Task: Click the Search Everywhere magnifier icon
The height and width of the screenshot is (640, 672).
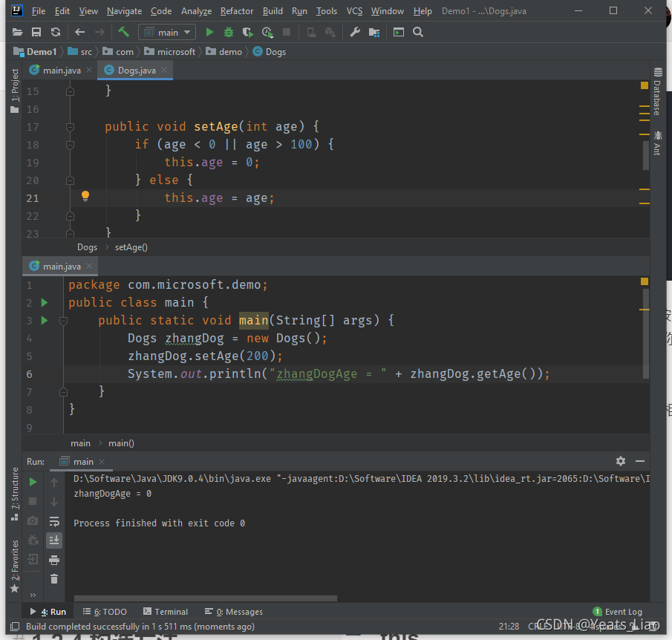Action: (x=418, y=32)
